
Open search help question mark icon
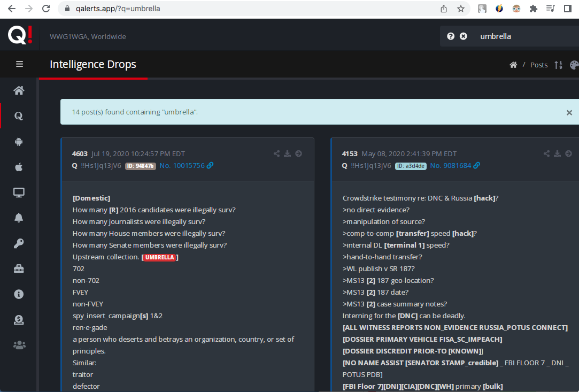[x=451, y=36]
